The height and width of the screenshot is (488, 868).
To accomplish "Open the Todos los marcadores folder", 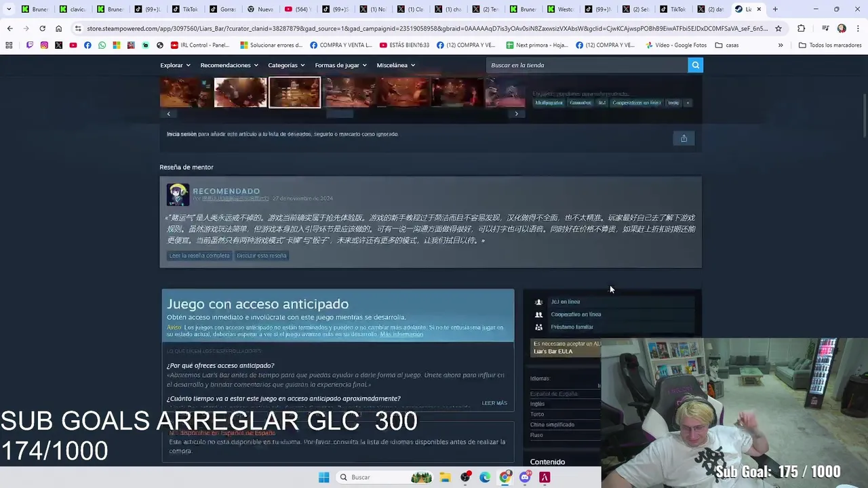I will coord(830,45).
